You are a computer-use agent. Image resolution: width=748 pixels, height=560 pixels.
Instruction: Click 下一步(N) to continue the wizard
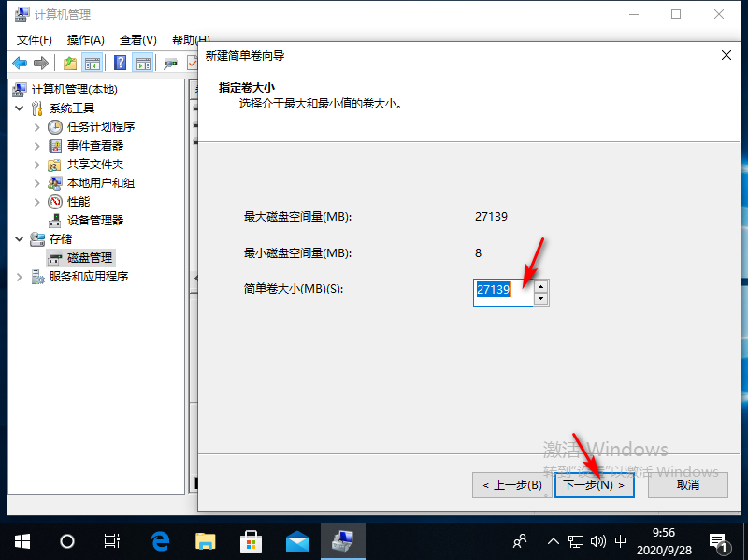point(595,485)
